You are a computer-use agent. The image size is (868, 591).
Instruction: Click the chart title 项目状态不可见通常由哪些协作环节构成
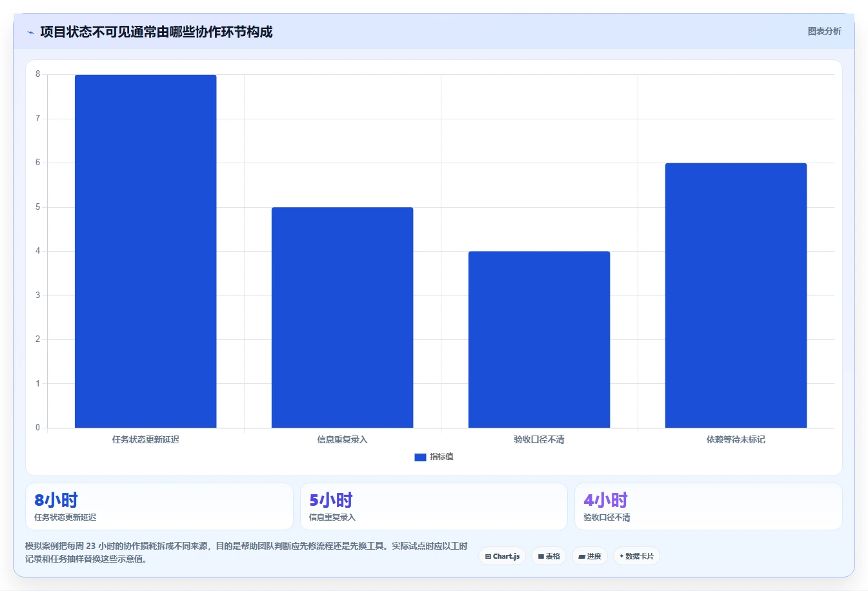[x=156, y=32]
